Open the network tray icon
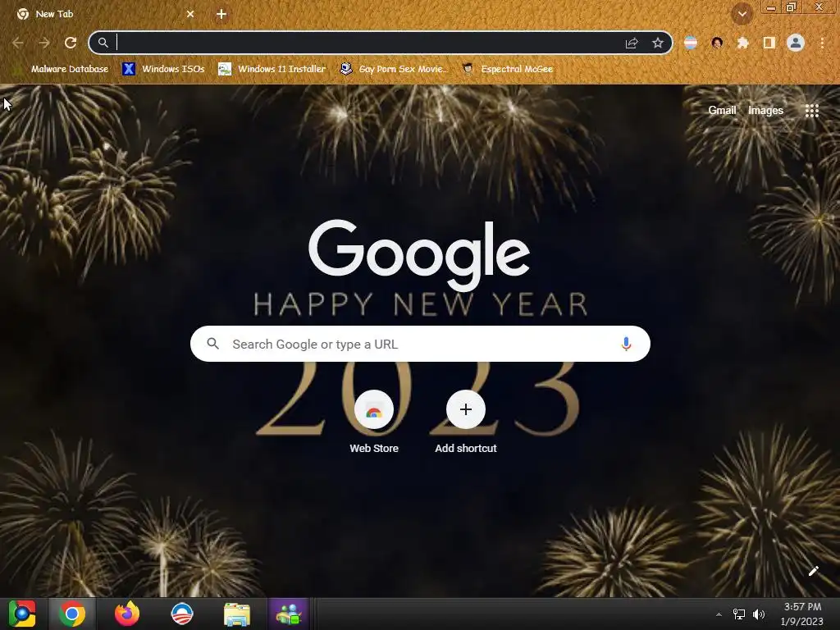The width and height of the screenshot is (840, 630). (x=739, y=614)
